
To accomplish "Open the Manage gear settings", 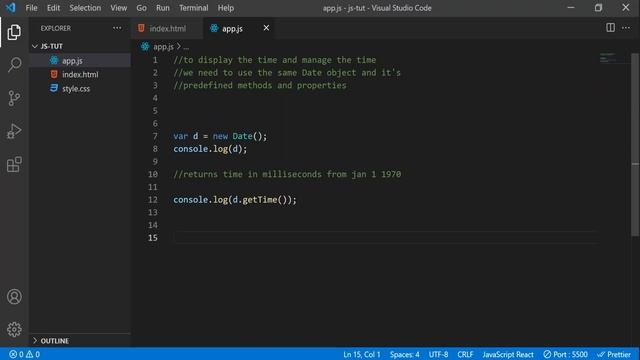I will tap(14, 329).
